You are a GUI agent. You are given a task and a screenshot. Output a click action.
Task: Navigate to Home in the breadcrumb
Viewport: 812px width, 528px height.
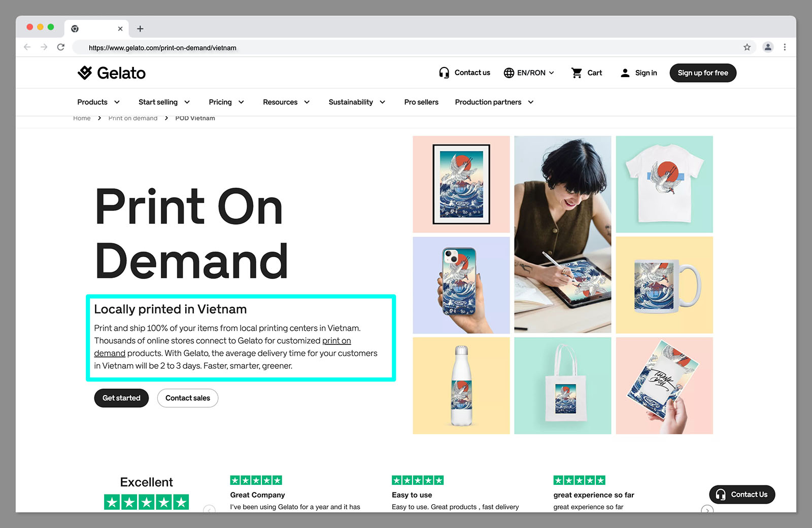82,118
